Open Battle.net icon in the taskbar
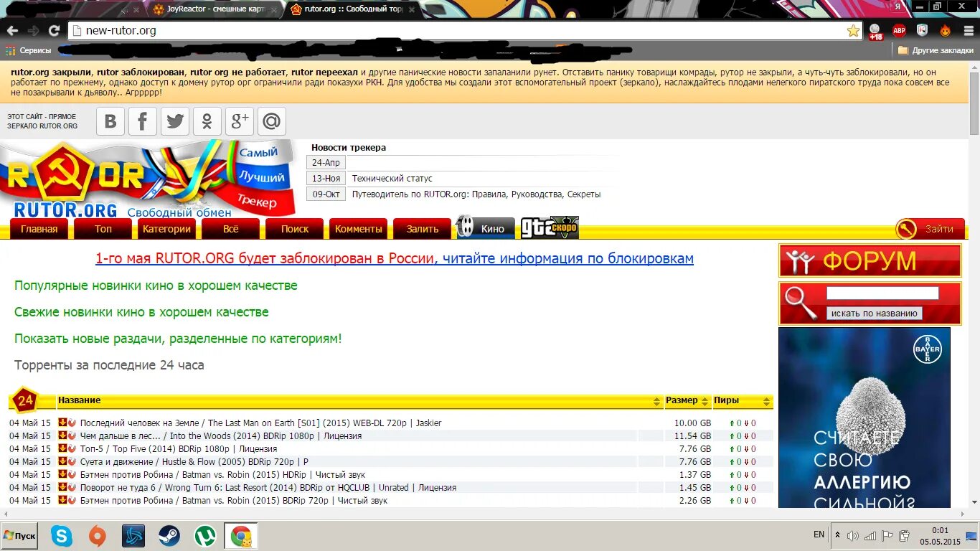980x551 pixels. click(x=133, y=536)
